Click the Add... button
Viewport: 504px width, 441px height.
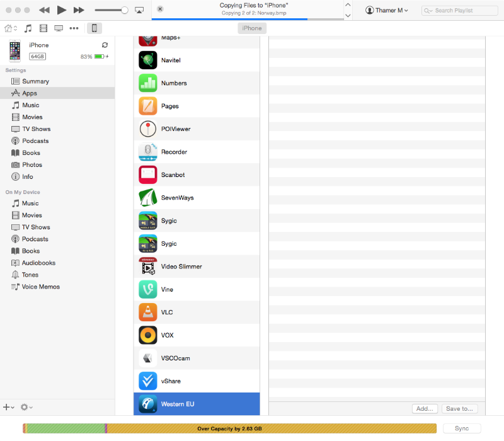tap(425, 408)
